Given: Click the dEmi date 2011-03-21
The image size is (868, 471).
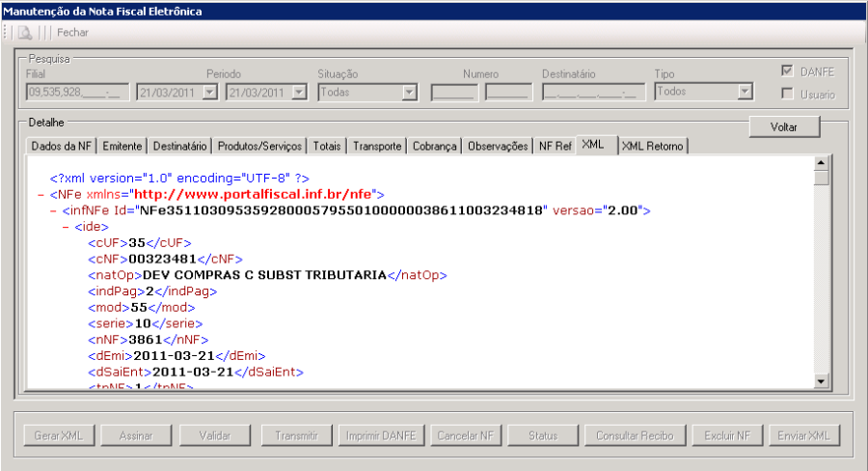Looking at the screenshot, I should tap(174, 356).
